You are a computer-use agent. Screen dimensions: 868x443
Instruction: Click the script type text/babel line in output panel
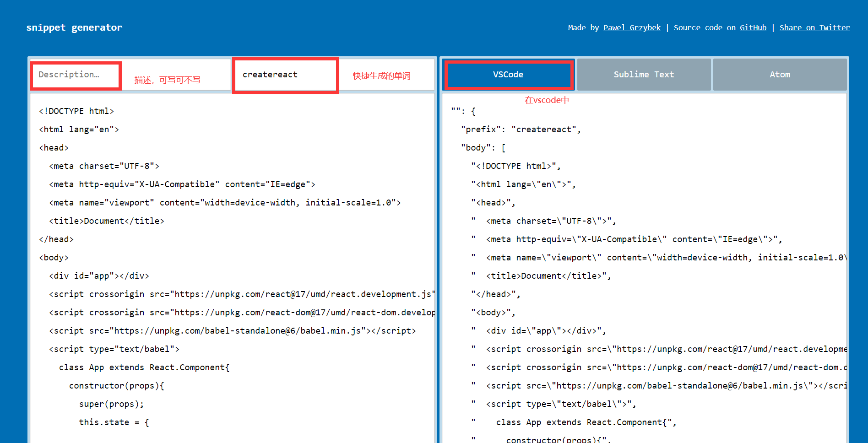pyautogui.click(x=553, y=404)
